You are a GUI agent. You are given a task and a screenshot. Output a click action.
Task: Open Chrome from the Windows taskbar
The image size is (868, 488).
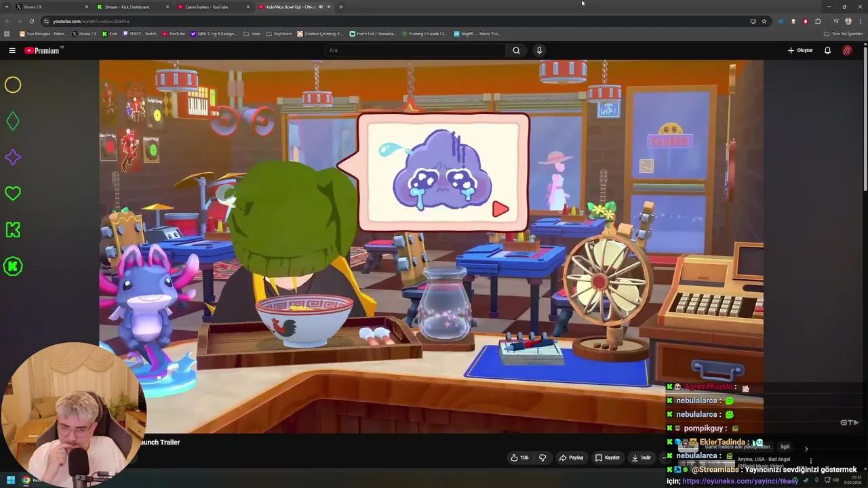[x=26, y=481]
